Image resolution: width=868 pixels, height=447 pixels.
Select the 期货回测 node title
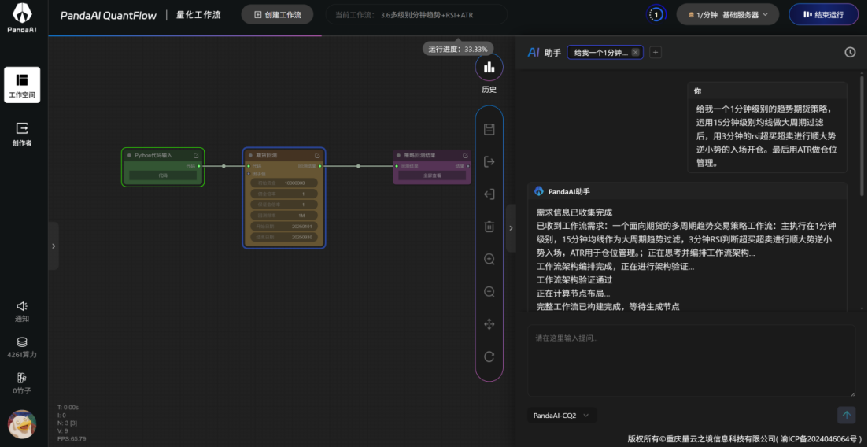267,156
